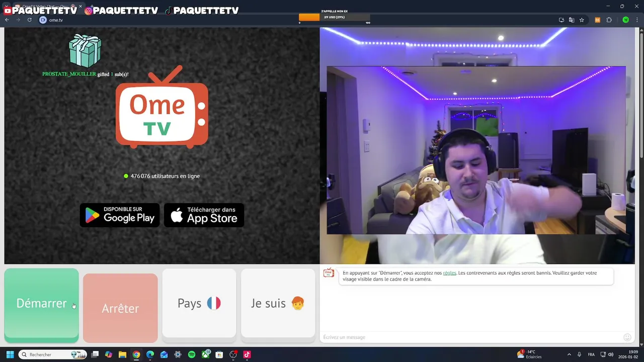Open Task View on the taskbar
644x362 pixels.
pos(95,354)
